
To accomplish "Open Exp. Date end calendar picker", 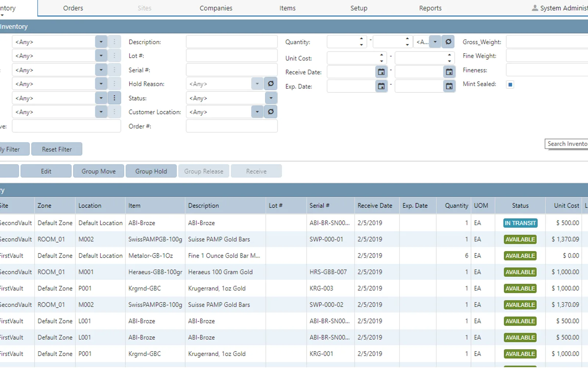I will [449, 86].
